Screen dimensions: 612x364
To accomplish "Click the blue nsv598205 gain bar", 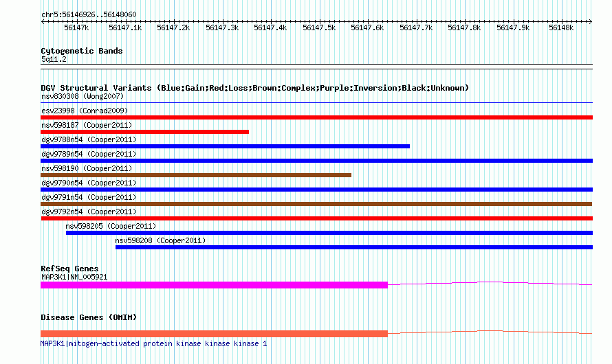I will click(329, 233).
